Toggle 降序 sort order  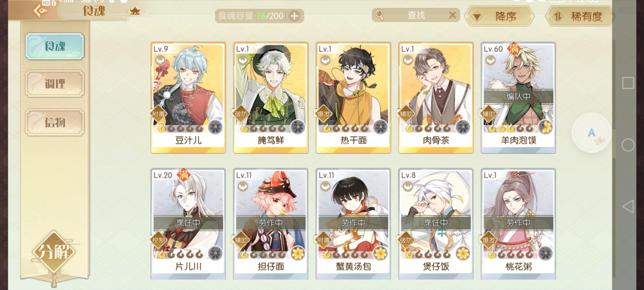[x=500, y=16]
